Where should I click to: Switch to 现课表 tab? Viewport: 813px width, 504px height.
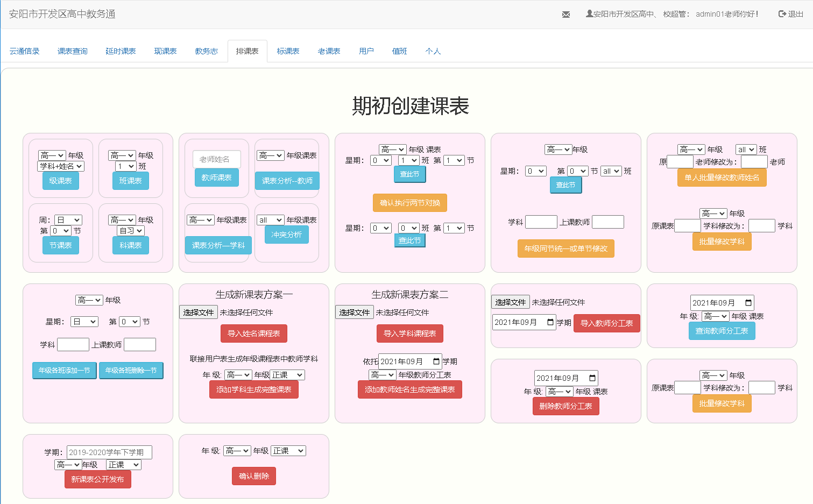pos(165,51)
